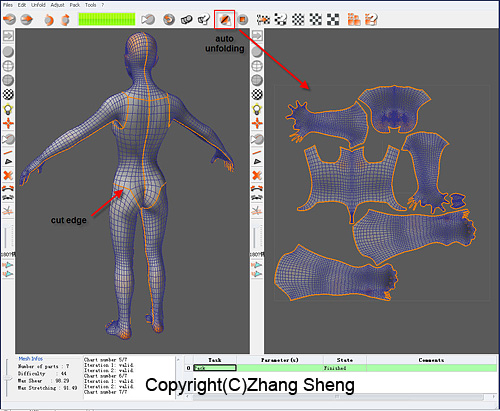Open the Unfold menu
Viewport: 500px width, 411px height.
pyautogui.click(x=38, y=5)
